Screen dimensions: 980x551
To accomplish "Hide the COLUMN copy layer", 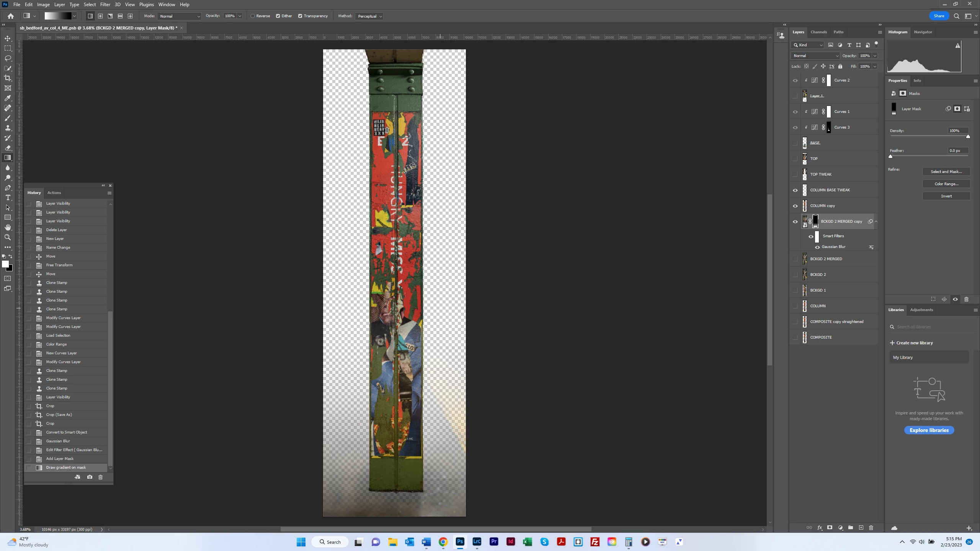I will tap(795, 206).
